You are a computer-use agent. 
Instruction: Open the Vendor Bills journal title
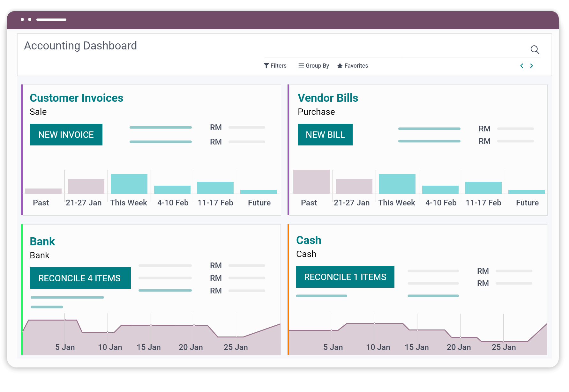pyautogui.click(x=328, y=98)
